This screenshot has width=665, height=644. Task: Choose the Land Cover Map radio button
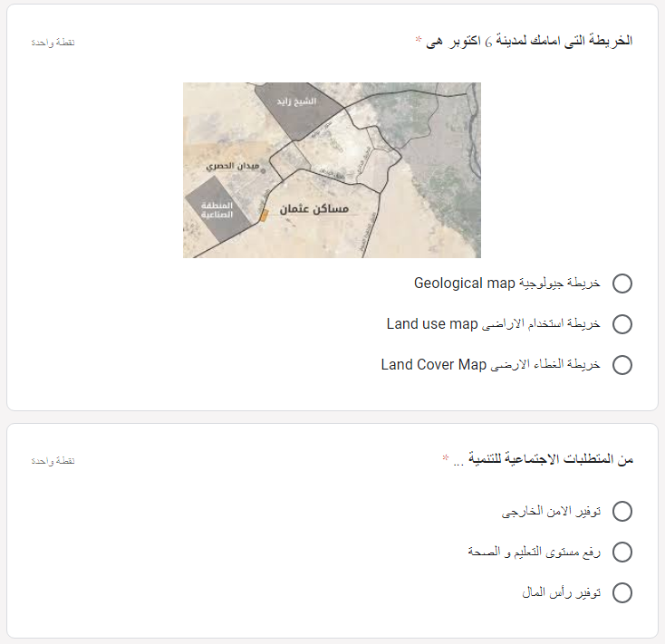click(622, 365)
